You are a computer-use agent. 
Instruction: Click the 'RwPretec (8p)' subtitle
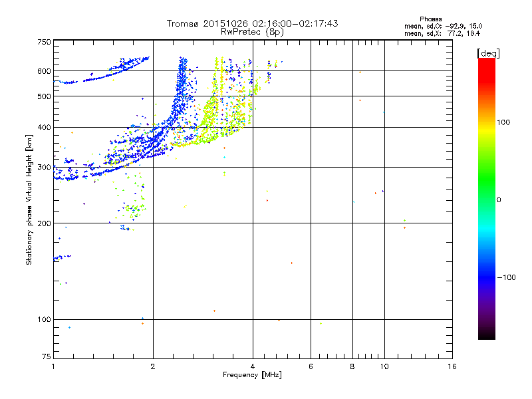click(x=252, y=32)
